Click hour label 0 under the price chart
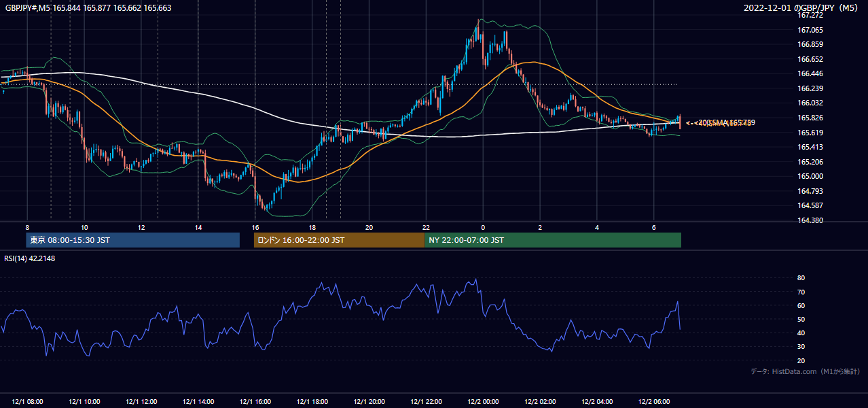This screenshot has height=408, width=868. click(x=483, y=227)
